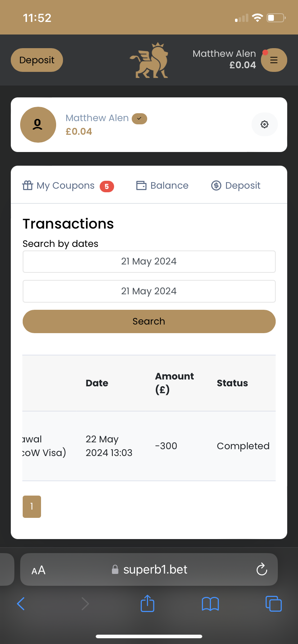Image resolution: width=298 pixels, height=644 pixels.
Task: Go back in Safari
Action: click(x=21, y=604)
